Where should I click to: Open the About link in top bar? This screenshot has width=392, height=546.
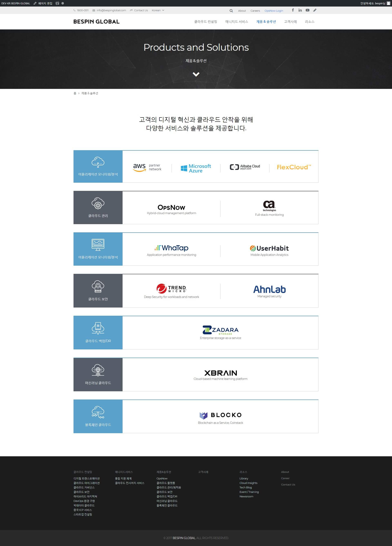(x=242, y=11)
